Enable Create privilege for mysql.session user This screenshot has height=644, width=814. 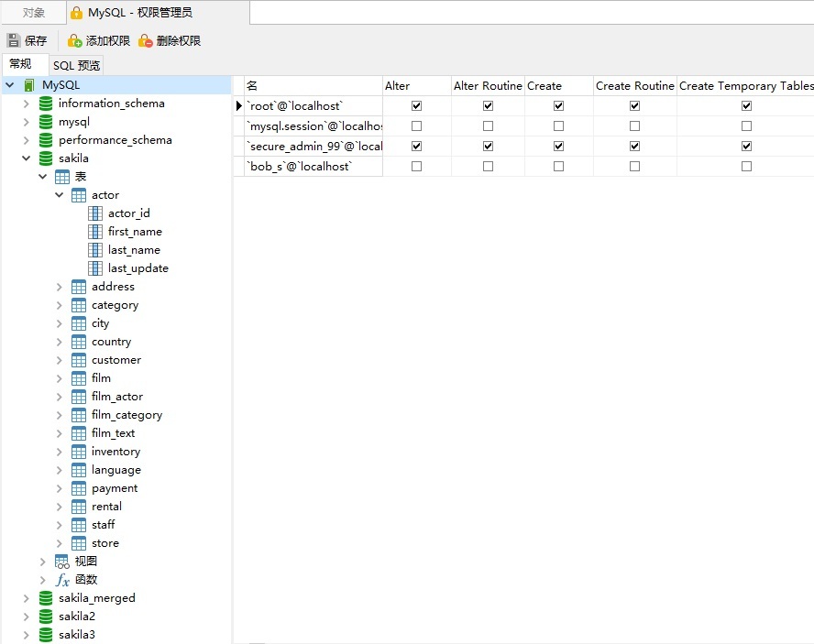pos(558,126)
